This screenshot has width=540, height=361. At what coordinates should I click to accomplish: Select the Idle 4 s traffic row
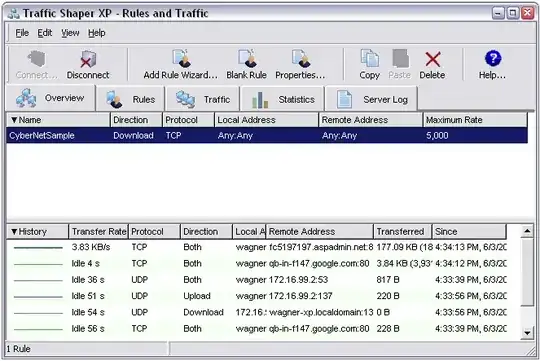[257, 264]
